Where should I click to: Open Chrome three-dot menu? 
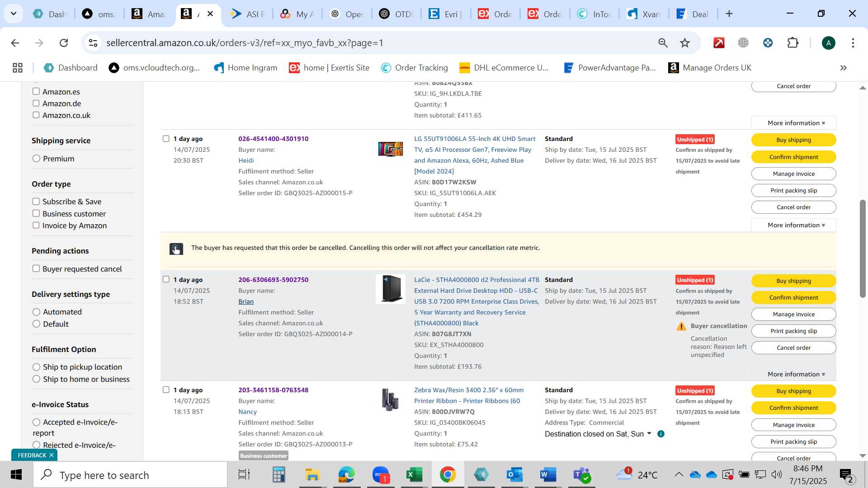[853, 43]
